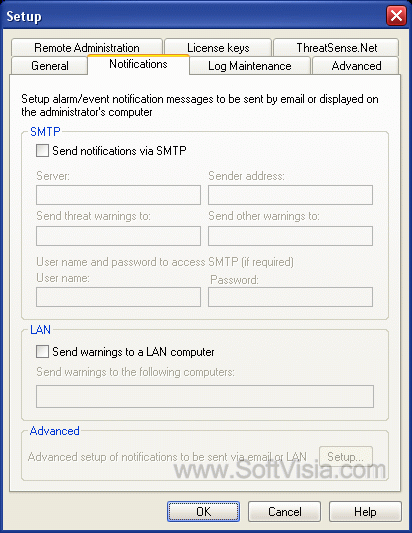Switch to the Remote Administration tab
Screen dimensions: 412x533
coord(87,48)
